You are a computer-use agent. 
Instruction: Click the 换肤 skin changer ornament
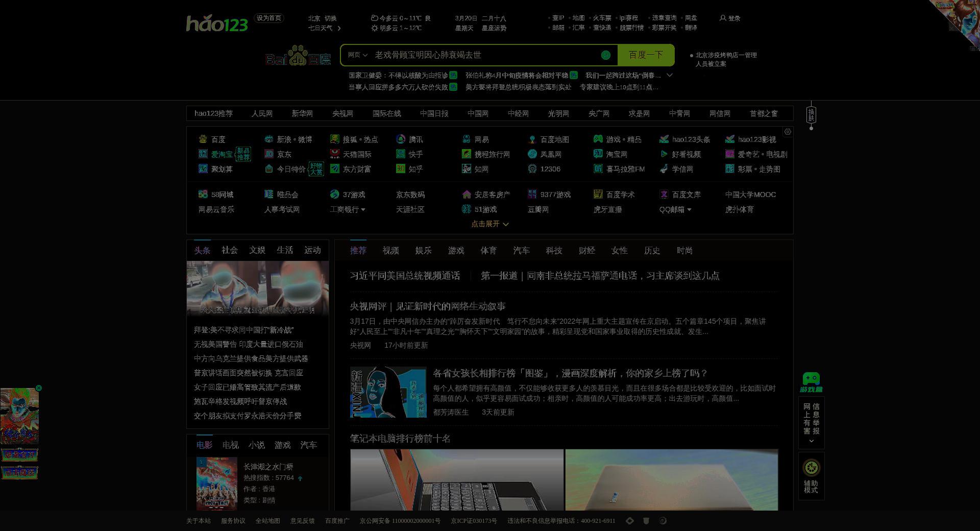click(811, 115)
